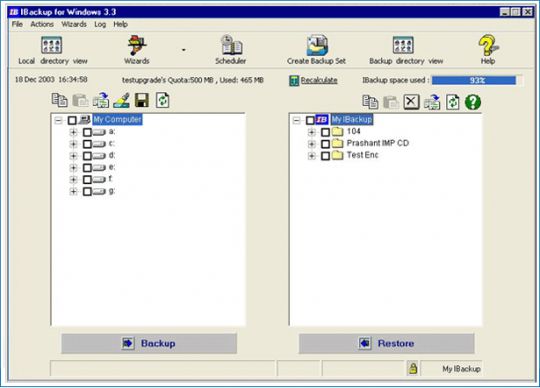
Task: Check the e: drive checkbox
Action: 87,167
